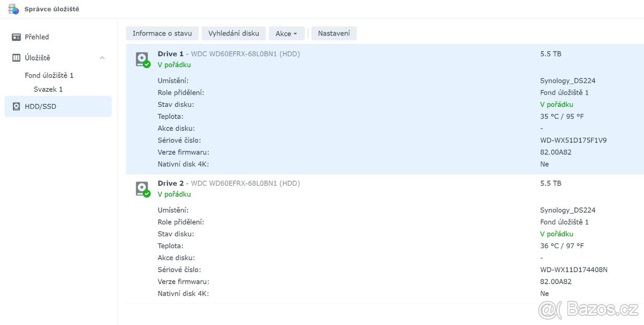Click Drive 2 'Sériové číslo:' label
644x325 pixels.
click(x=179, y=270)
